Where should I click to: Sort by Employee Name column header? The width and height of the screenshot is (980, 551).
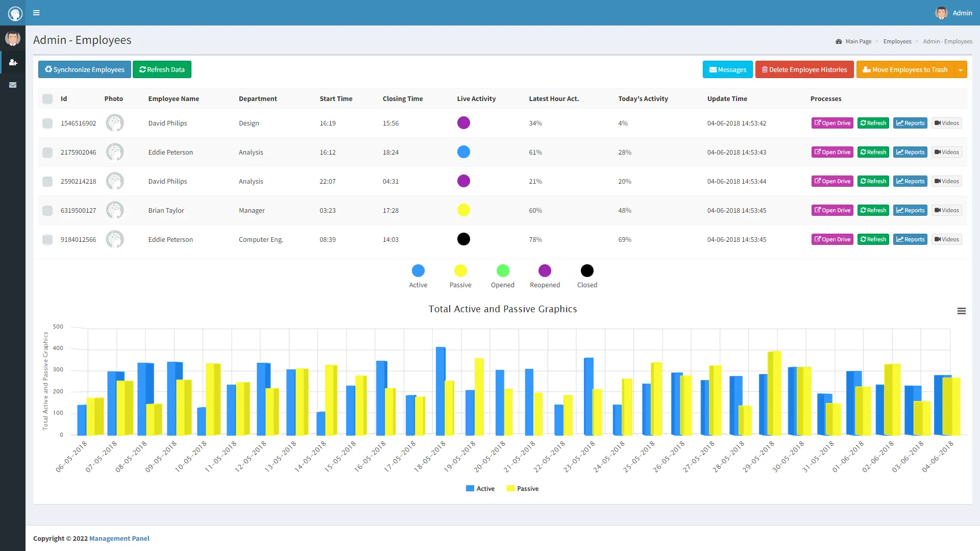point(174,99)
